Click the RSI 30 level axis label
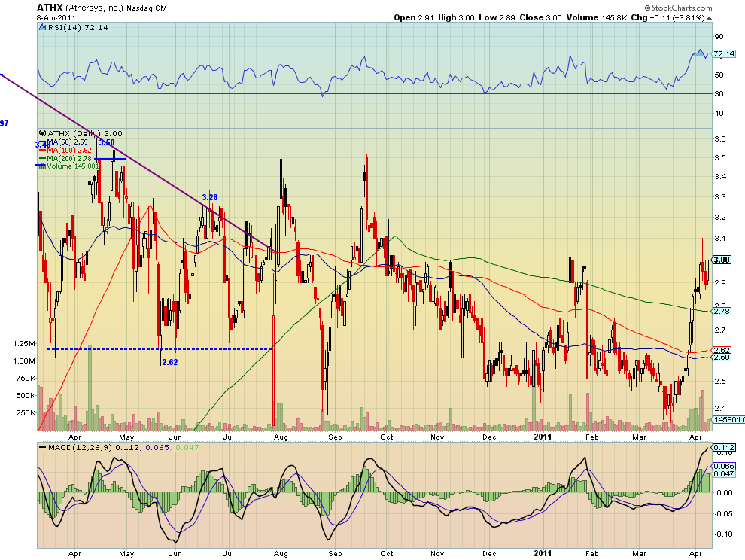The image size is (745, 560). click(x=719, y=94)
